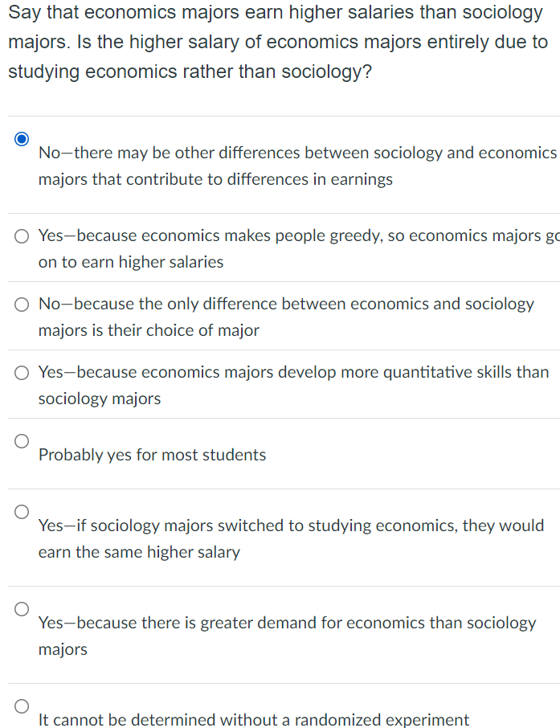This screenshot has width=560, height=728.
Task: Select 'It cannot be determined without a randomized experiment'
Action: pyautogui.click(x=253, y=720)
